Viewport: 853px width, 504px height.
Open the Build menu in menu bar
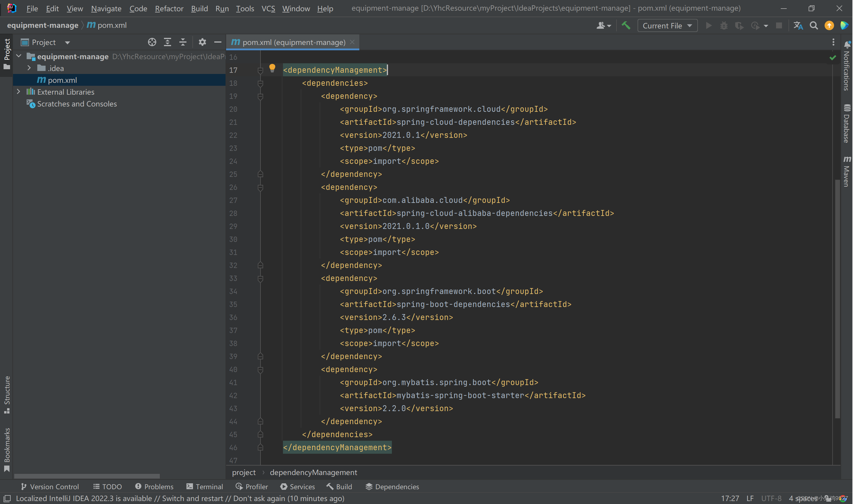(199, 8)
